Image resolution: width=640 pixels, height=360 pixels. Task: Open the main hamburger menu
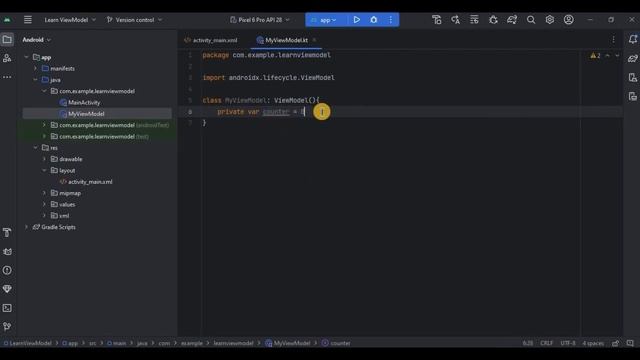tap(28, 20)
